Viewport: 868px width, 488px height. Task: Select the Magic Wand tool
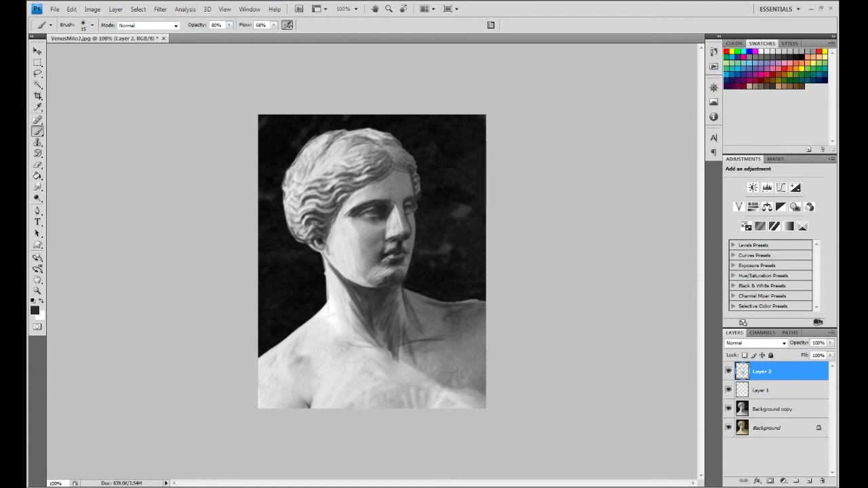[x=37, y=85]
